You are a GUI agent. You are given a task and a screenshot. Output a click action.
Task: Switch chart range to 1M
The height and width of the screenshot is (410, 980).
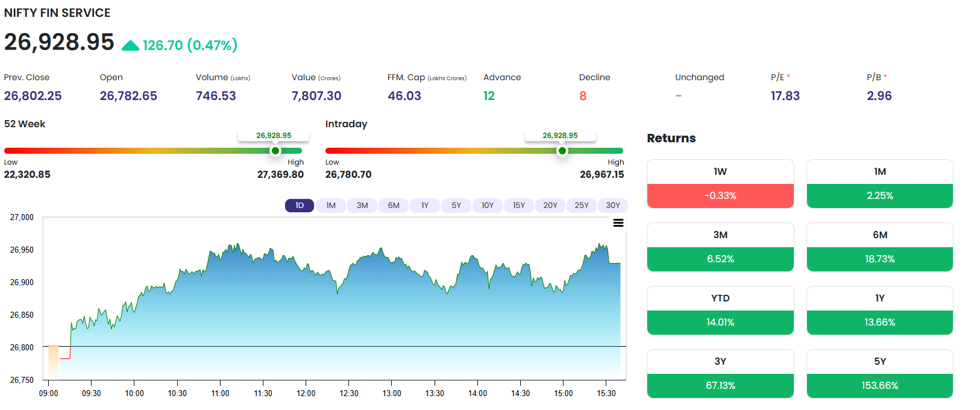coord(331,206)
